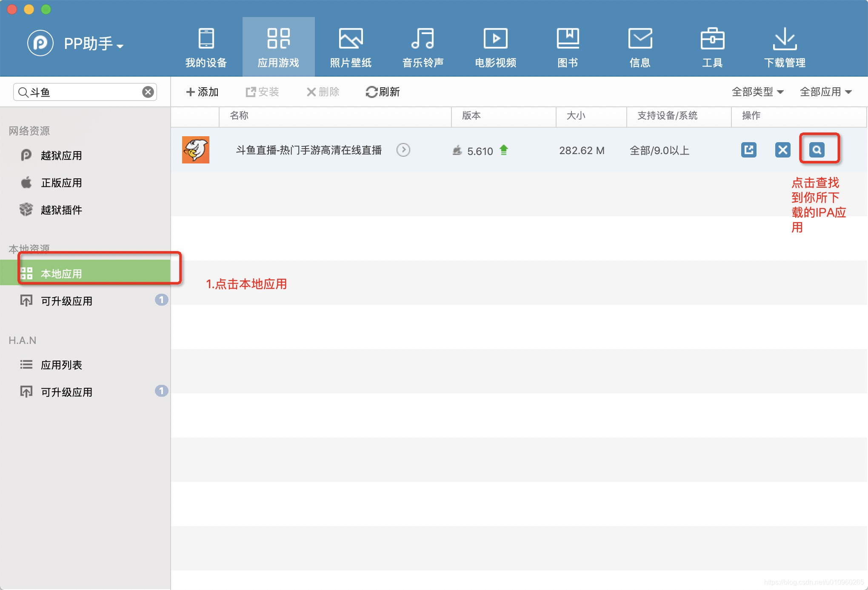Close the window with red button
Image resolution: width=868 pixels, height=590 pixels.
point(12,9)
